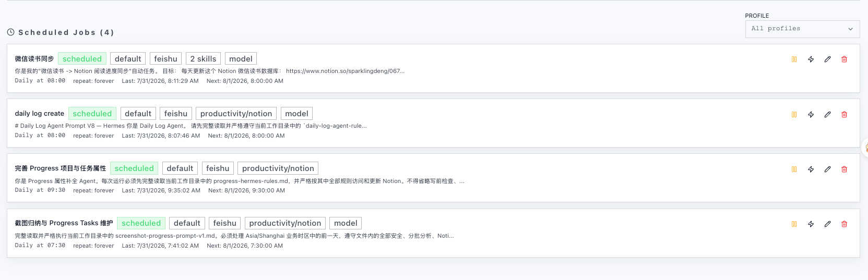Click the scheduled badge on daily log create

point(92,114)
